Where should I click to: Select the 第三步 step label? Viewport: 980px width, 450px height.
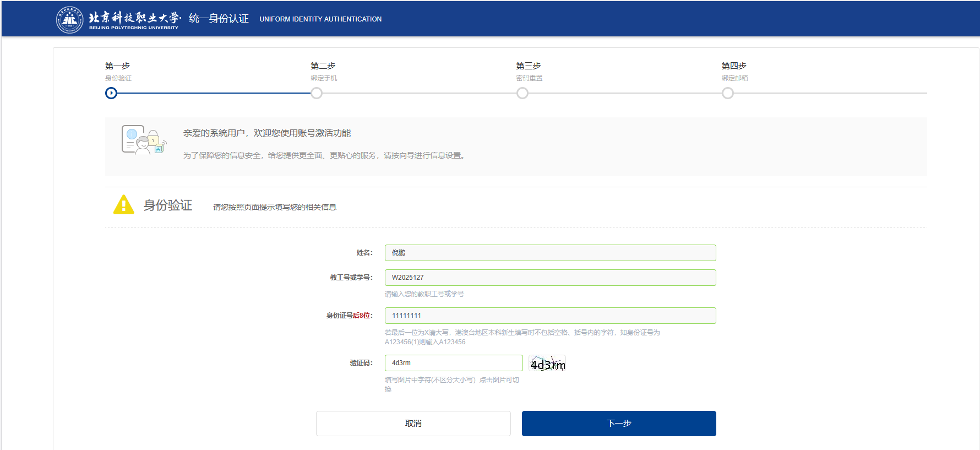click(x=528, y=66)
